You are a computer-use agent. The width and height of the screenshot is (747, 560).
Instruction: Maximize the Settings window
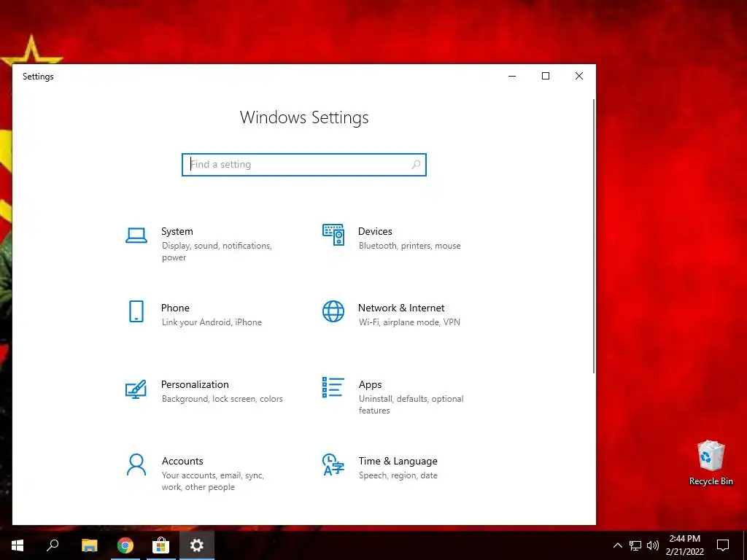pyautogui.click(x=546, y=76)
